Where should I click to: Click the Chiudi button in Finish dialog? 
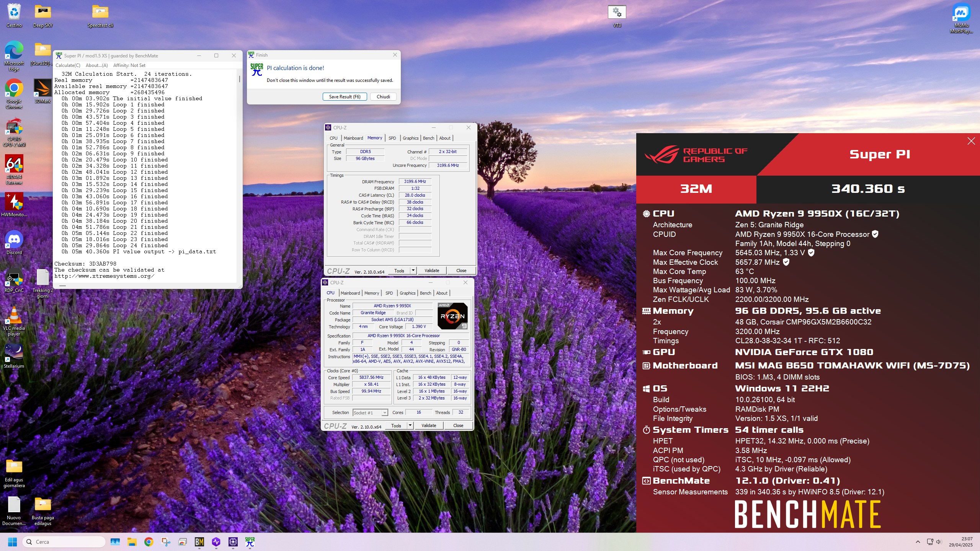click(383, 97)
